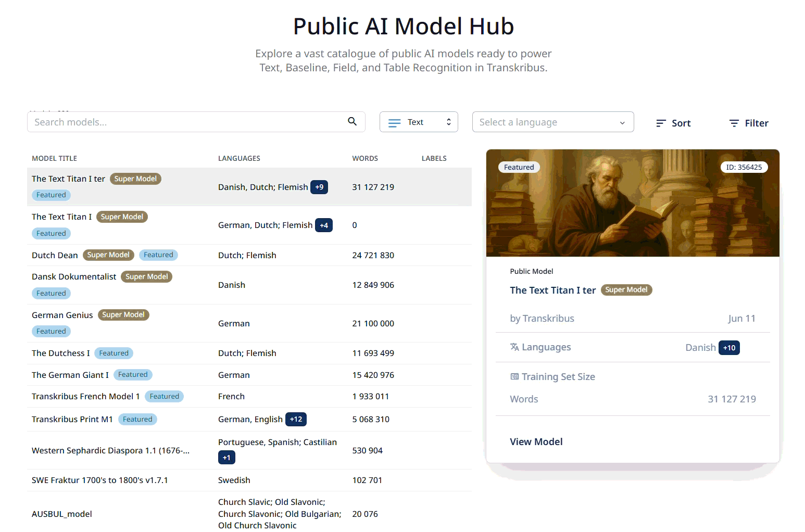Screen dimensions: 805x532
Task: Click the funnel icon next to Filter
Action: click(x=733, y=123)
